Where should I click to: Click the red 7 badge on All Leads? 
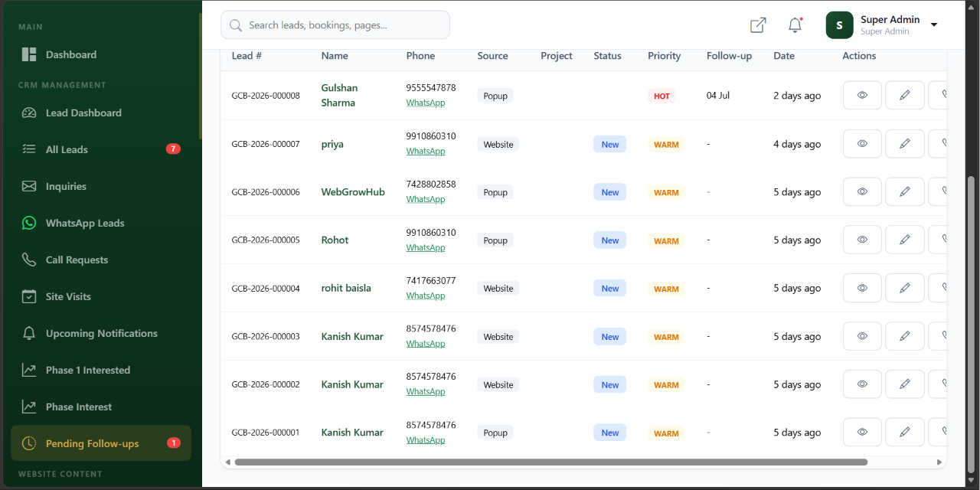coord(173,149)
